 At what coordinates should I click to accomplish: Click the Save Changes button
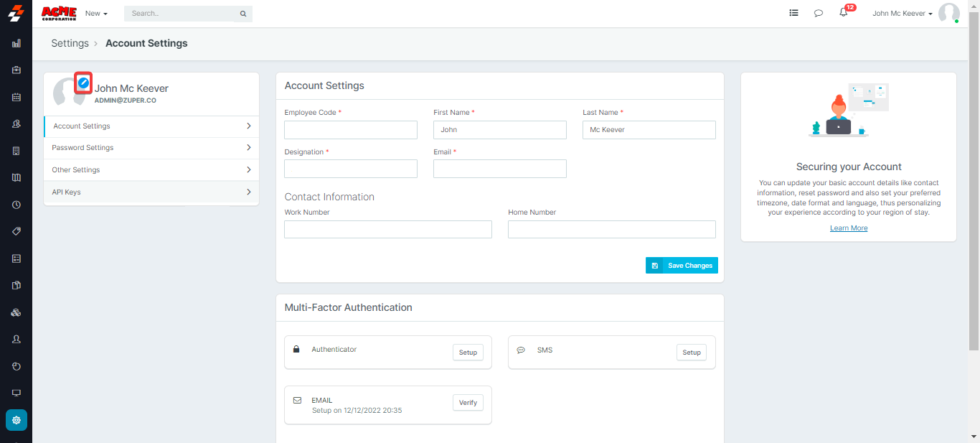[682, 266]
